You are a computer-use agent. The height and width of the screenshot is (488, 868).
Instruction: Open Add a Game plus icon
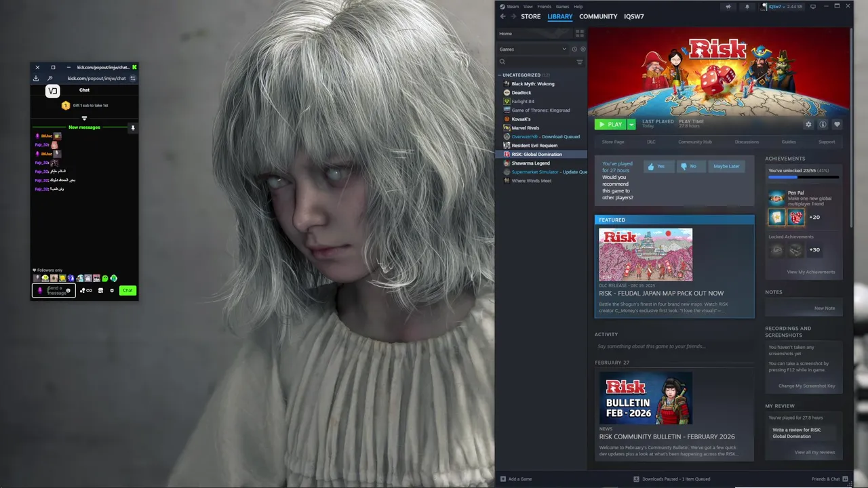503,479
